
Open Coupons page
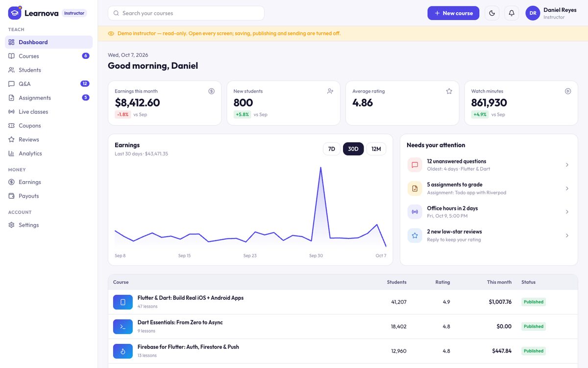click(49, 126)
